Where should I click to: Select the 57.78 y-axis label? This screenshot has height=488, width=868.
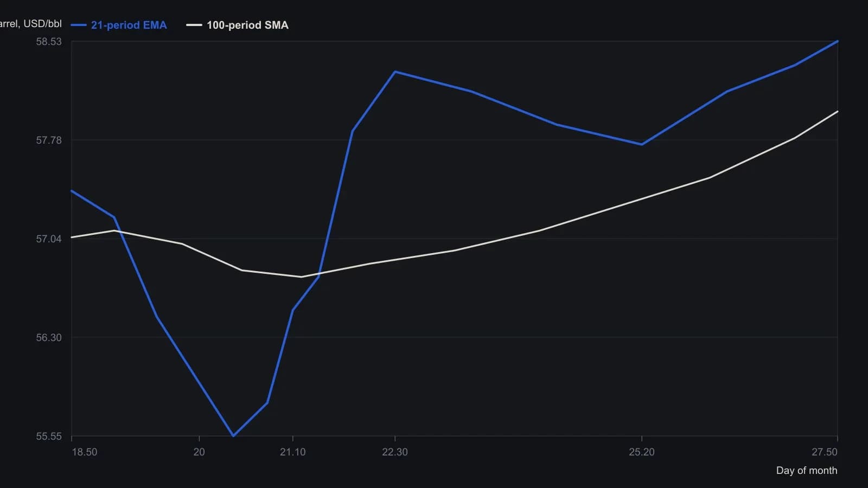click(x=49, y=140)
